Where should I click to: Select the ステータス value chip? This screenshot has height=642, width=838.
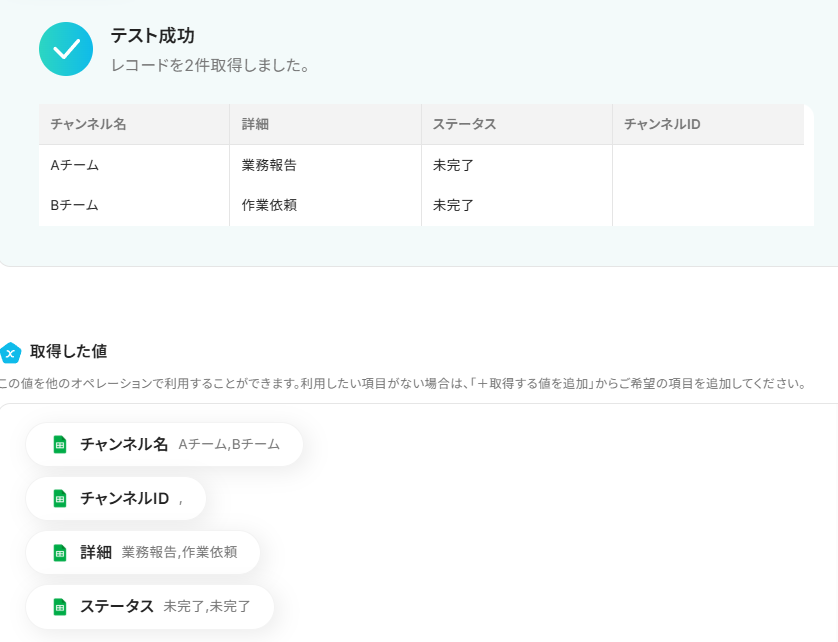[150, 606]
